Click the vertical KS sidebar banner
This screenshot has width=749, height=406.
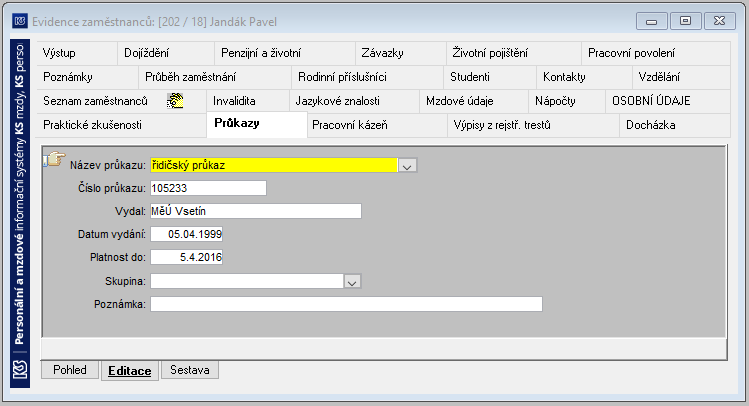tap(20, 214)
